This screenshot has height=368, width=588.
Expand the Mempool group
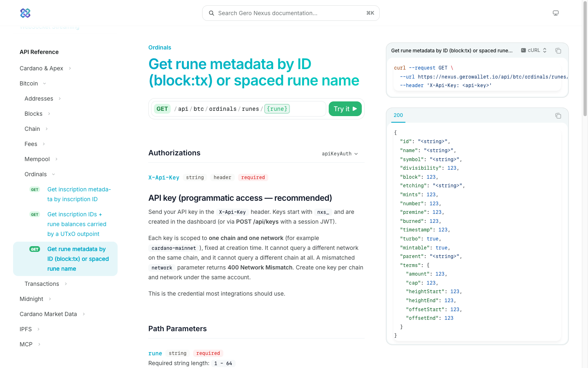41,159
